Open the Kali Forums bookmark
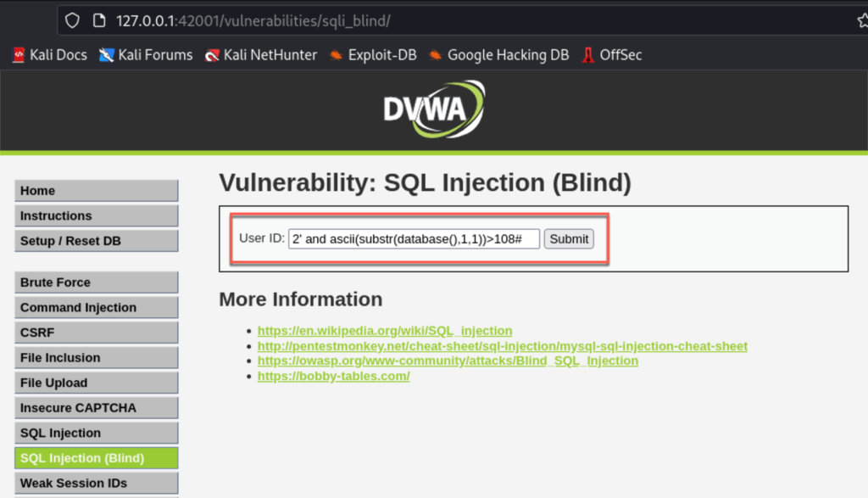The image size is (868, 498). tap(146, 55)
